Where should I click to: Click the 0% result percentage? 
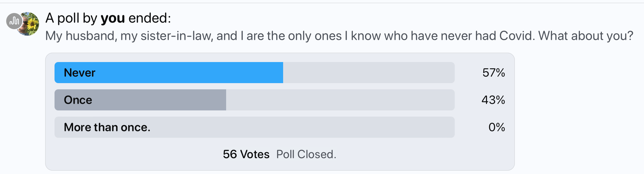click(x=497, y=127)
